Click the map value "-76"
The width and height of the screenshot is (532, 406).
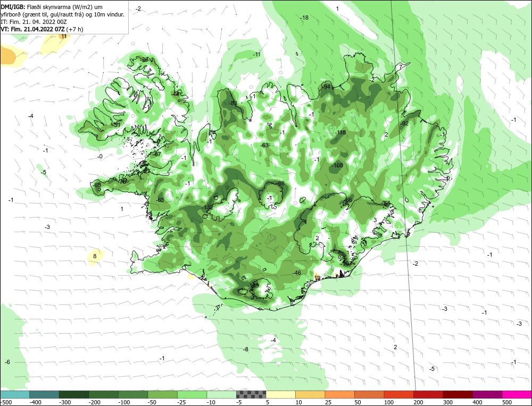click(x=122, y=181)
